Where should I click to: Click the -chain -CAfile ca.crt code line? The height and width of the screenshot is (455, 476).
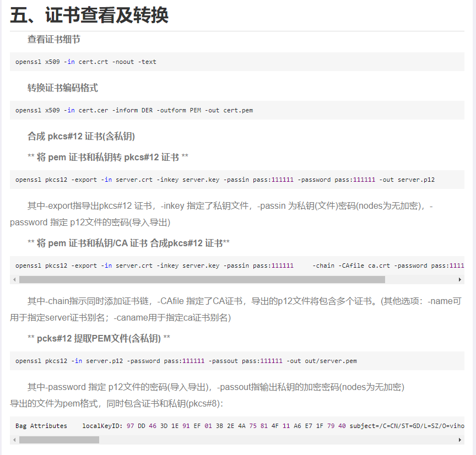point(240,266)
